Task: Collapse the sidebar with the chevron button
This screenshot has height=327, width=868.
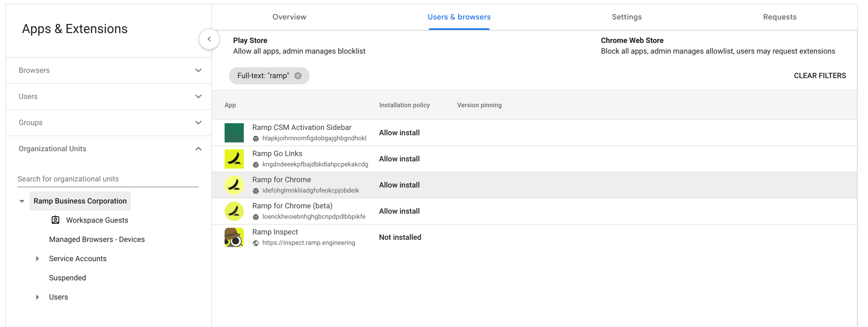Action: (209, 39)
